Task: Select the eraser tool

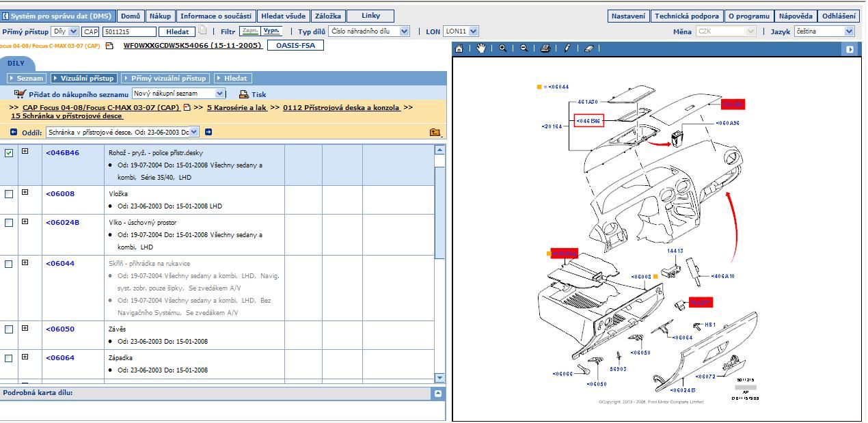Action: 590,49
